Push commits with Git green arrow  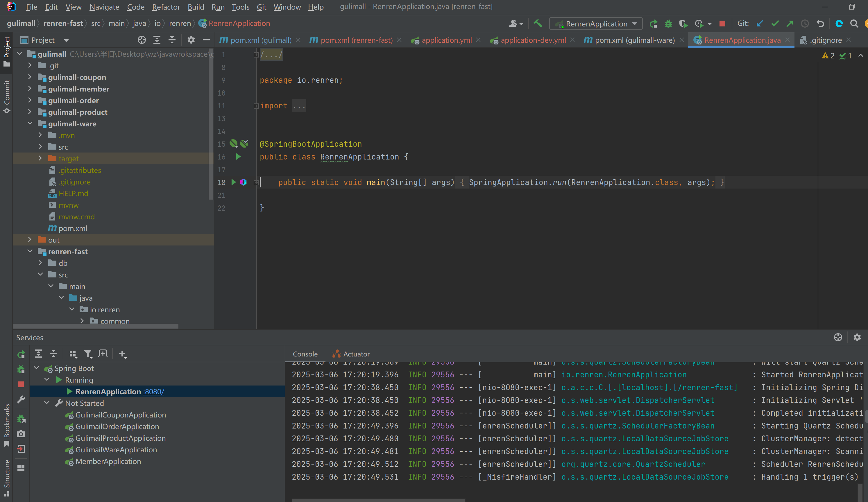pyautogui.click(x=790, y=24)
